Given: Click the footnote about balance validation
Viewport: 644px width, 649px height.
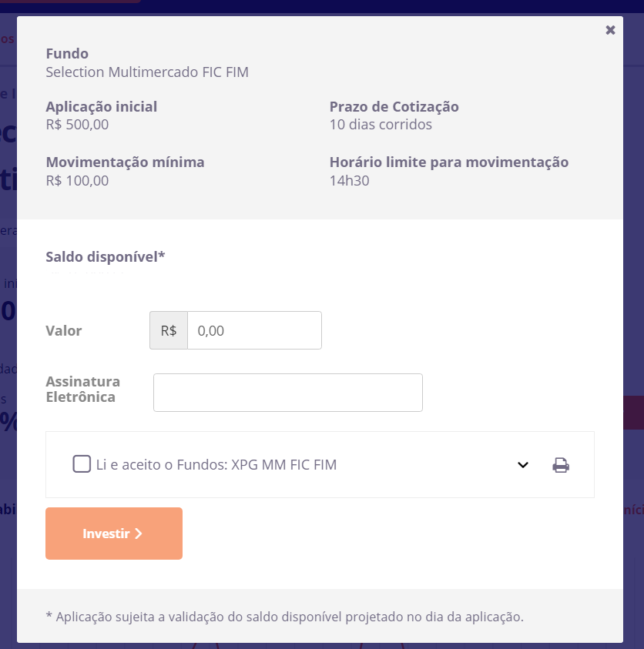Looking at the screenshot, I should (285, 617).
